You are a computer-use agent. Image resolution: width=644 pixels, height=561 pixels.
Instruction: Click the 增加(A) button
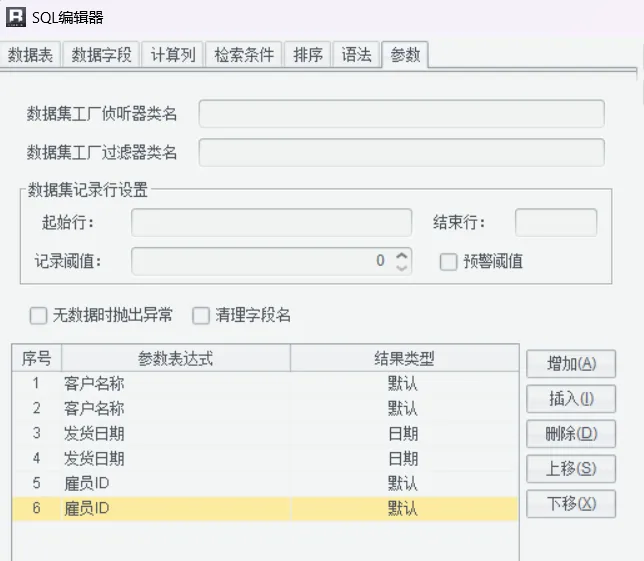point(571,364)
